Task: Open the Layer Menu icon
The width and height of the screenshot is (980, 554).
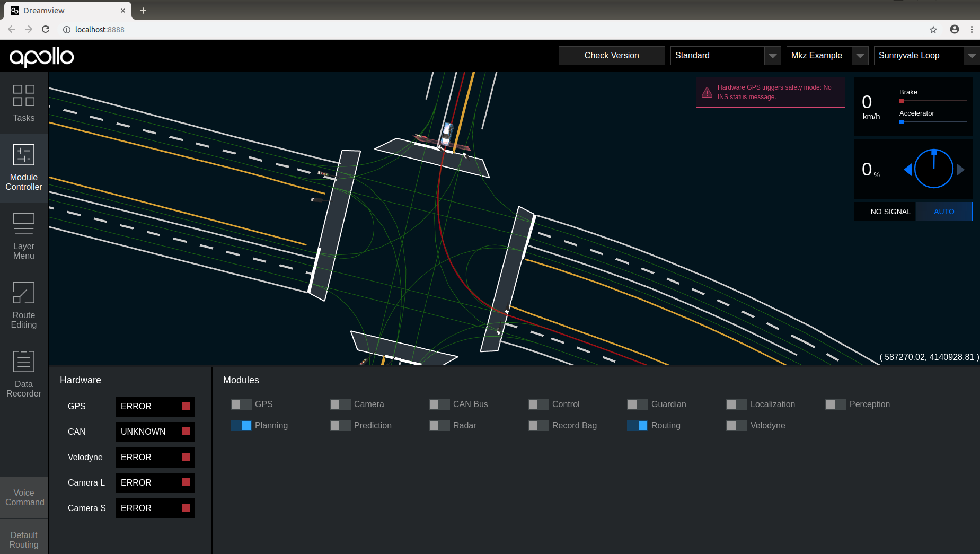Action: (x=24, y=224)
